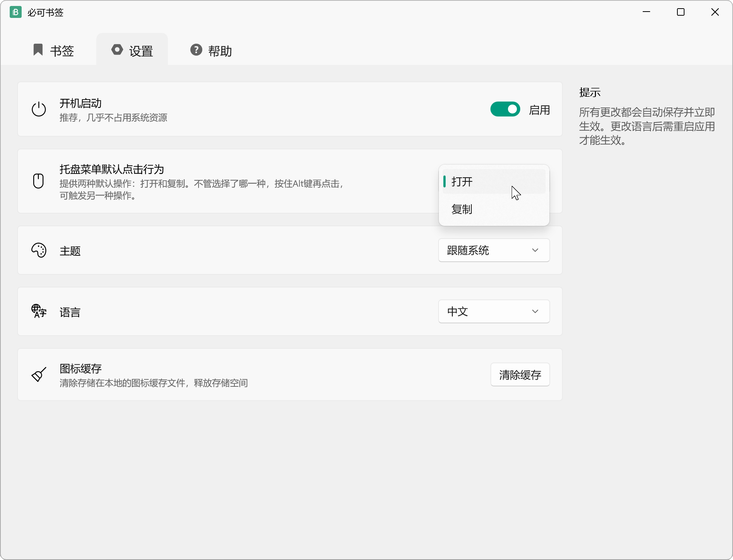733x560 pixels.
Task: Switch to the 书签 tab
Action: tap(54, 50)
